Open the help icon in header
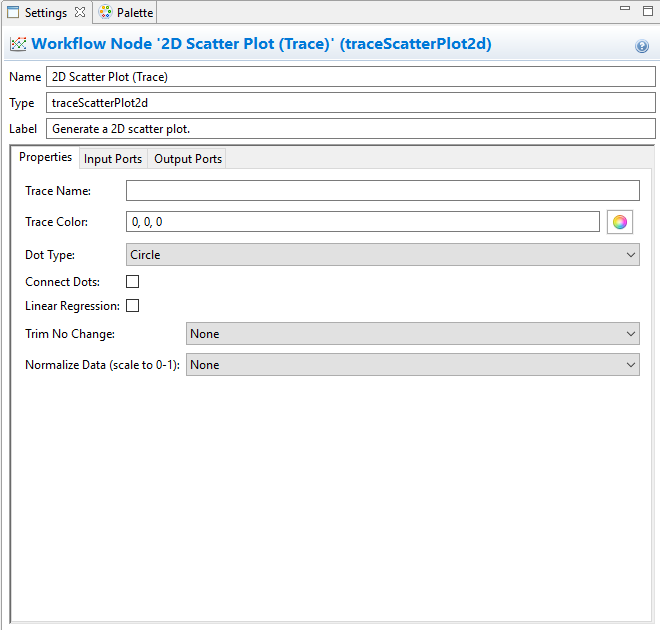Viewport: 660px width, 630px height. tap(641, 46)
